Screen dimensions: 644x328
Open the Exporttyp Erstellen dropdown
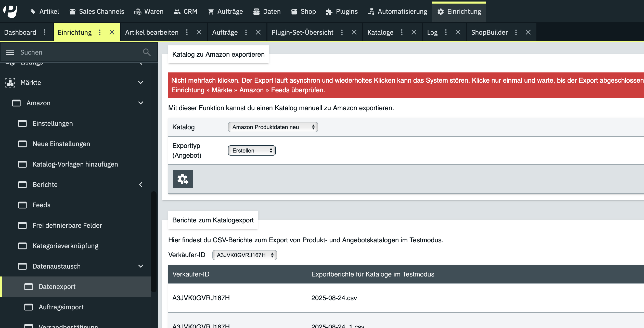252,150
